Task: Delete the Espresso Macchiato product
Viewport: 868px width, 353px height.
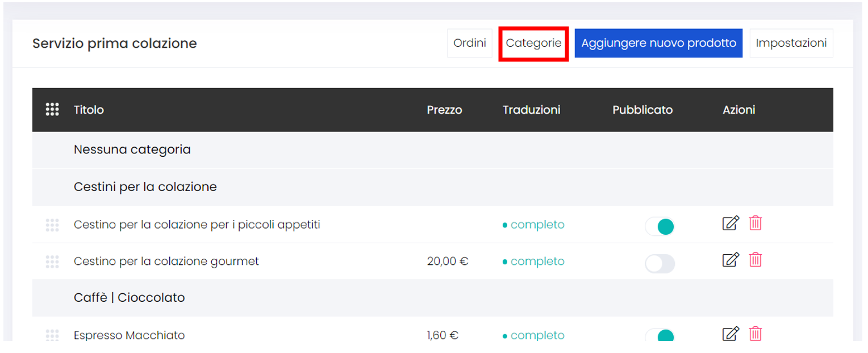Action: (x=756, y=334)
